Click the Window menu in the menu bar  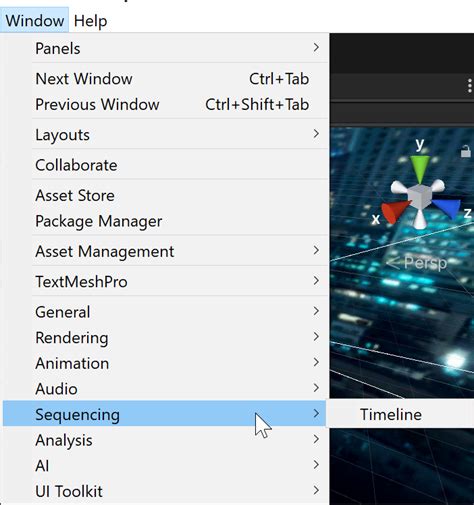tap(35, 21)
